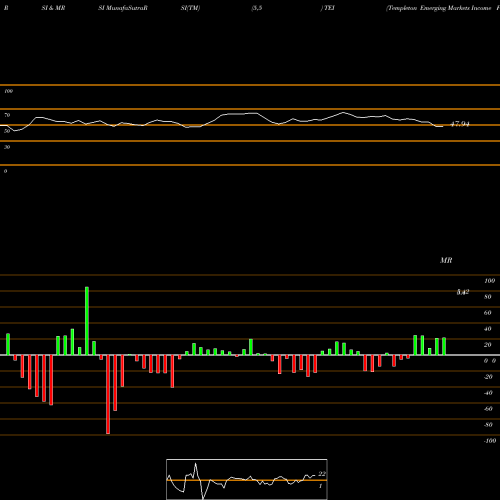Image resolution: width=500 pixels, height=500 pixels.
Task: Click the MR indicator heading label
Action: coord(446,260)
